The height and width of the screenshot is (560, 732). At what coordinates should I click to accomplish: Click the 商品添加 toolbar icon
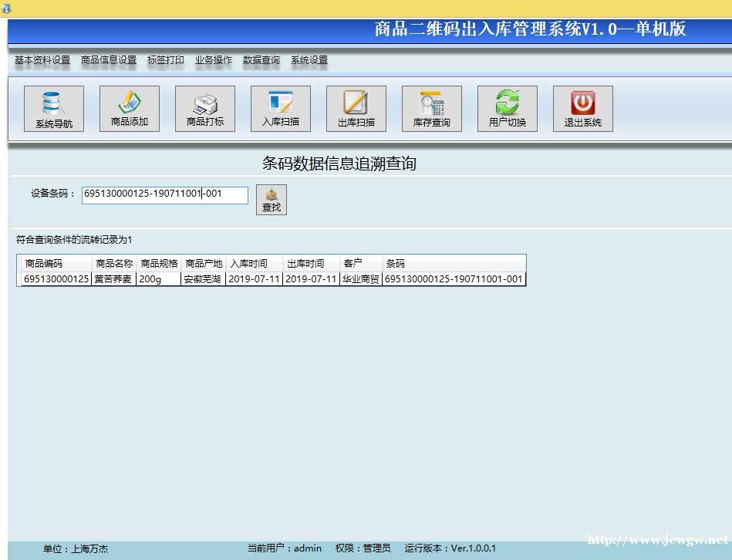click(129, 109)
